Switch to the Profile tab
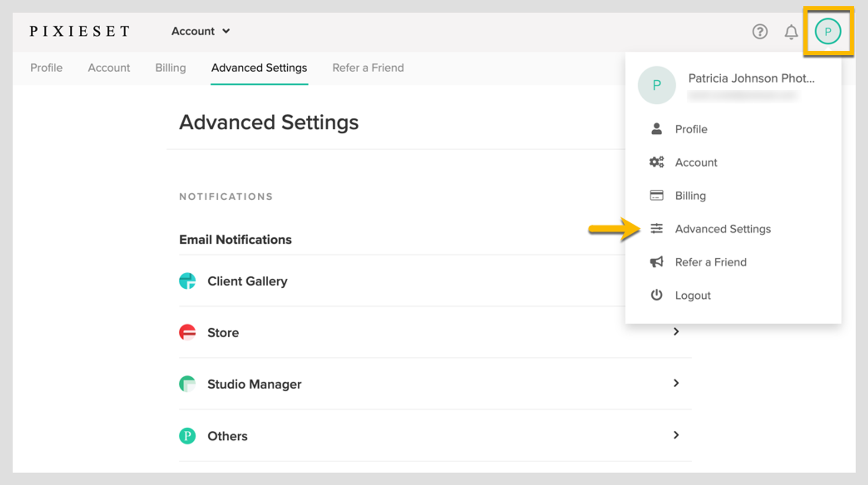This screenshot has width=868, height=485. [x=46, y=68]
